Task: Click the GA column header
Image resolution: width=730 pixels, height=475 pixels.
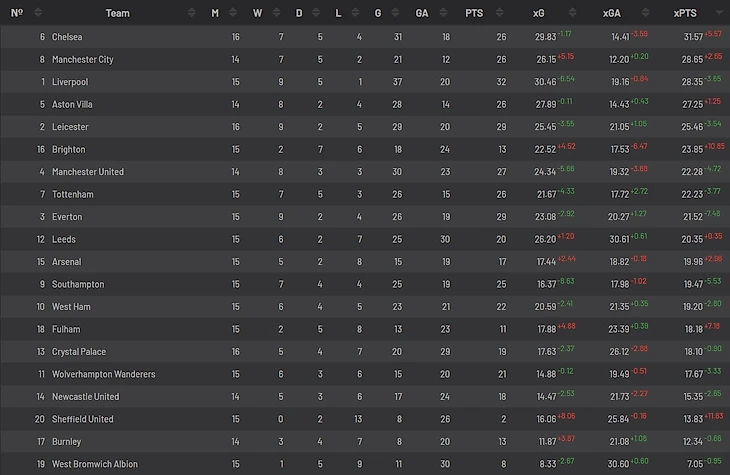Action: click(421, 13)
